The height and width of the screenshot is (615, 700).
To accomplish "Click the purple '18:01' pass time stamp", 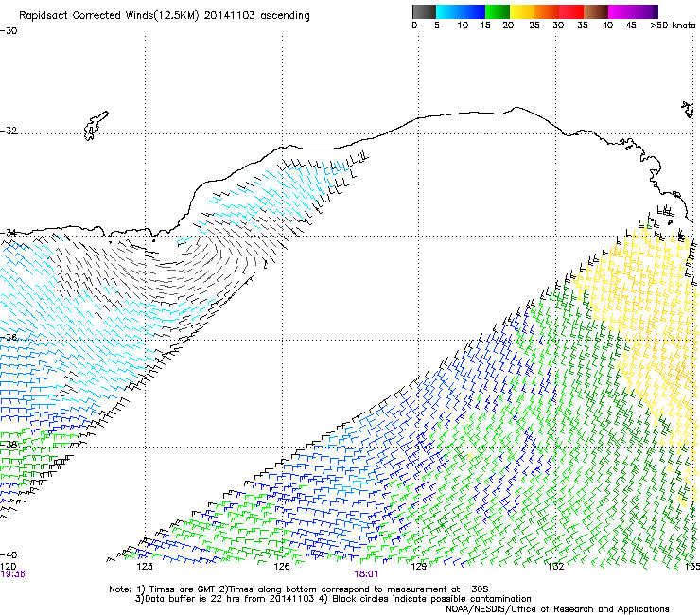I will pyautogui.click(x=366, y=574).
